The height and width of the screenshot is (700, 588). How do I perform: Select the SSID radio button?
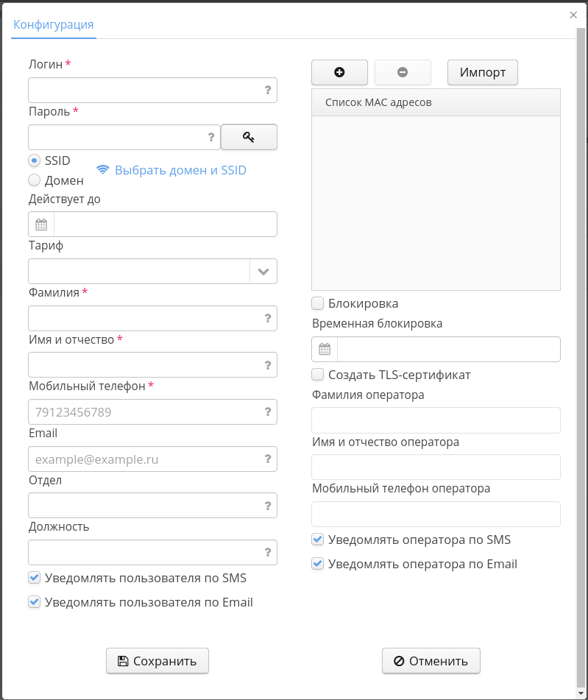click(34, 160)
